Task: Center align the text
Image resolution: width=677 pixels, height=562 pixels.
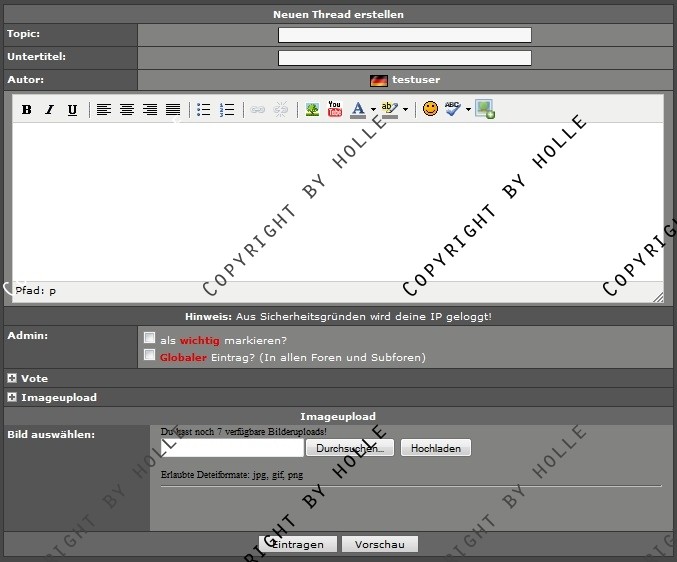Action: coord(127,110)
